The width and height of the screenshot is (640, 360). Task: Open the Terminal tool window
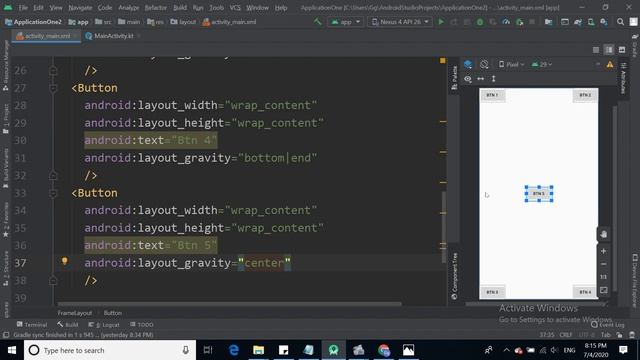pos(32,324)
